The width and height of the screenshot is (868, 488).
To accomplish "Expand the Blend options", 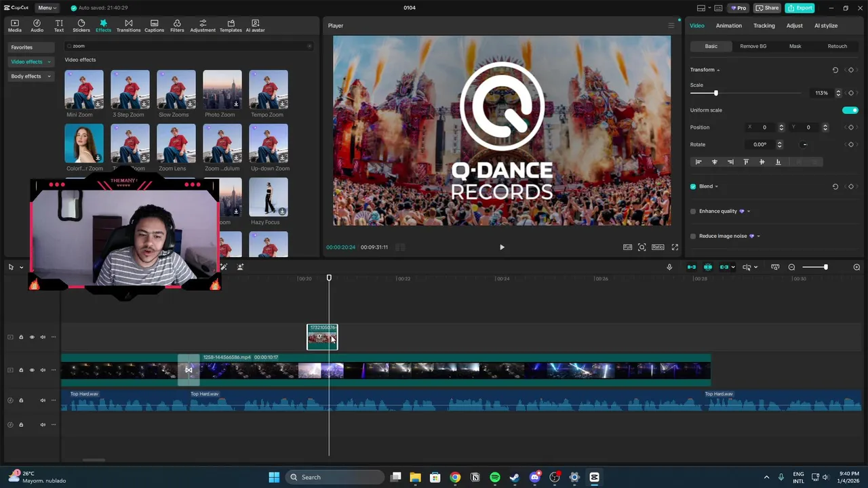I will 716,186.
